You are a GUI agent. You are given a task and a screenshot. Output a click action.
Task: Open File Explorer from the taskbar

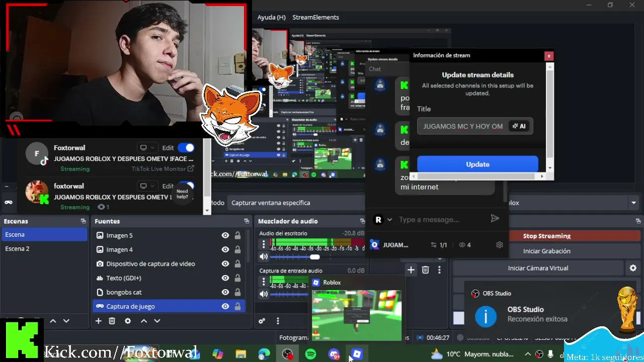241,354
